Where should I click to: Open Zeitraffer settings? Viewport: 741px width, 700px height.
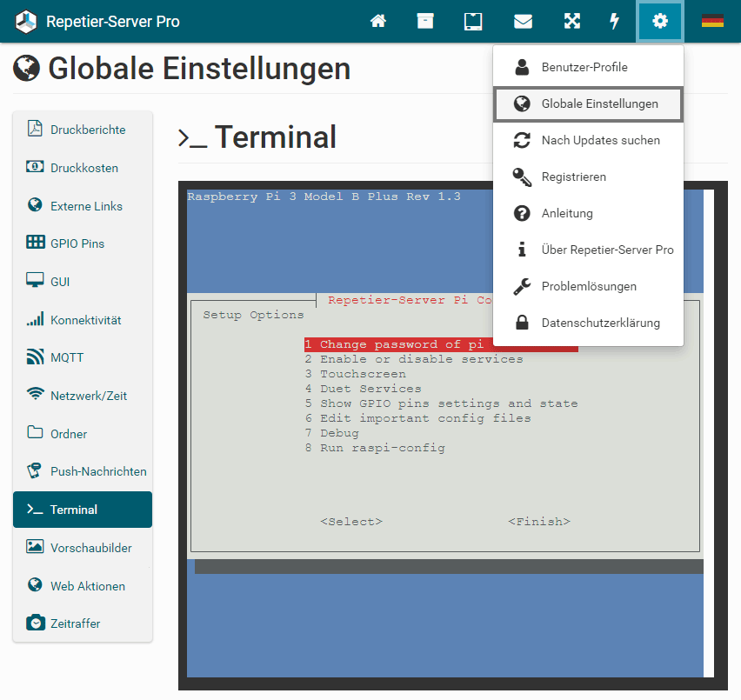pyautogui.click(x=83, y=623)
